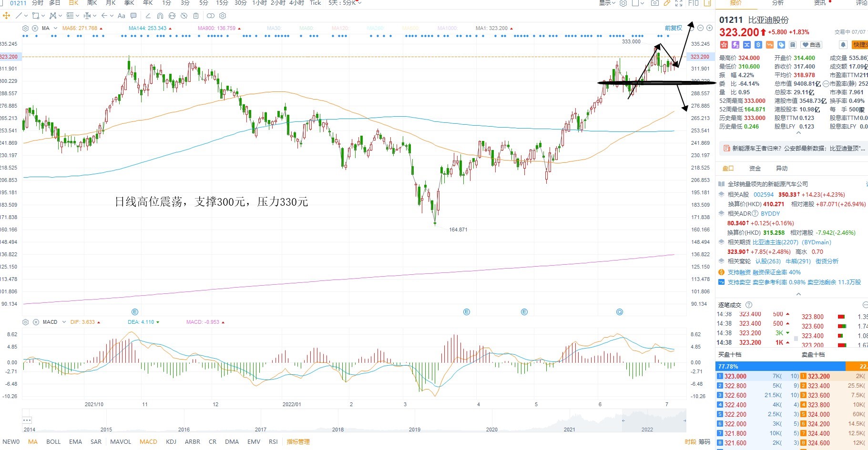Open the 分析 analysis tab
This screenshot has width=868, height=450.
point(778,3)
